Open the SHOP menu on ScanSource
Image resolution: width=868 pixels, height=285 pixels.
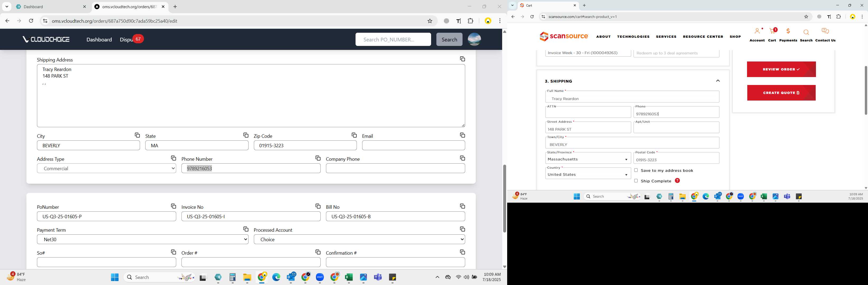(735, 37)
